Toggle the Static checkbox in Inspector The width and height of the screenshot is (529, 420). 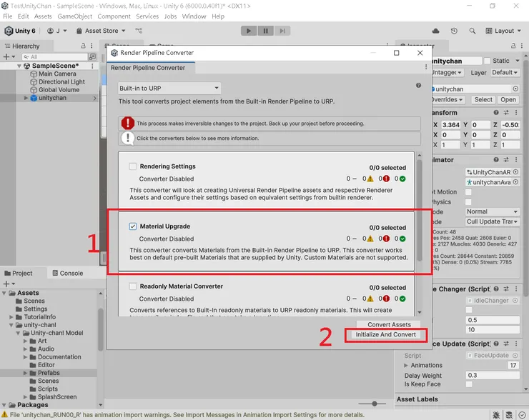click(487, 61)
